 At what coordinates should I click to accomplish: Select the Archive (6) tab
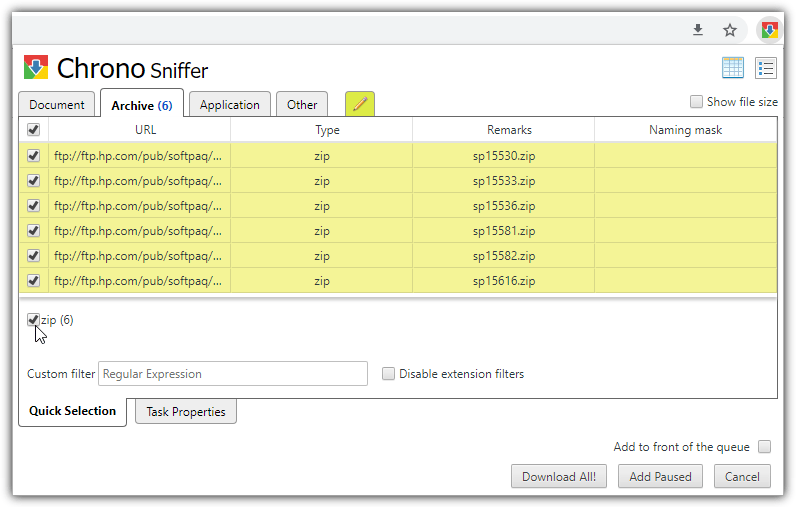tap(142, 105)
